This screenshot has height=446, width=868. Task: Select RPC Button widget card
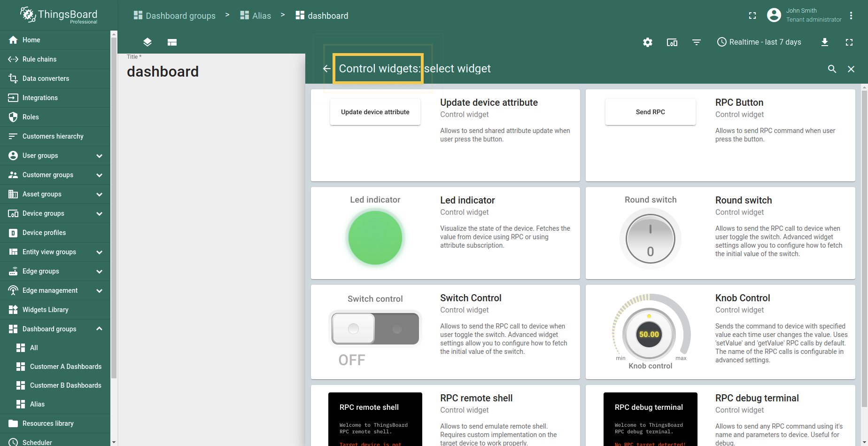(721, 135)
